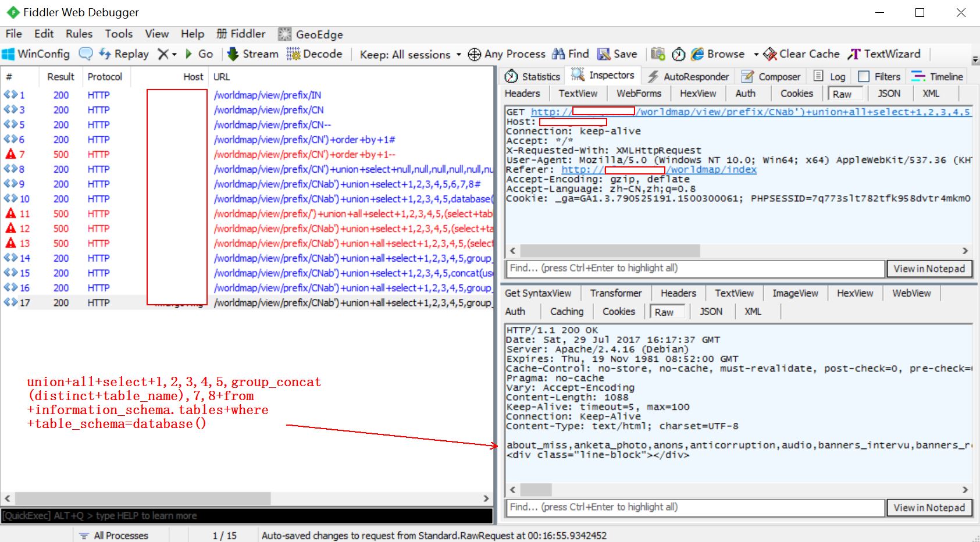This screenshot has height=542, width=980.
Task: Click request View in Notepad button
Action: coord(929,269)
